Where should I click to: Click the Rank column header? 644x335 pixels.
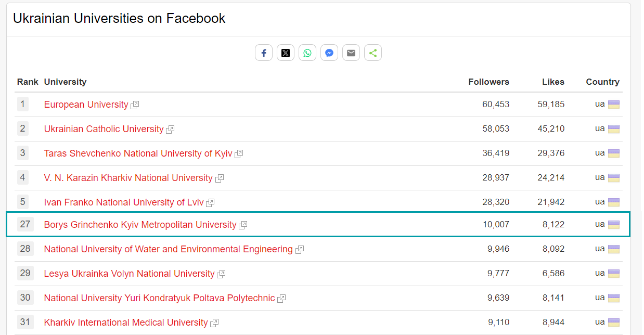coord(28,82)
